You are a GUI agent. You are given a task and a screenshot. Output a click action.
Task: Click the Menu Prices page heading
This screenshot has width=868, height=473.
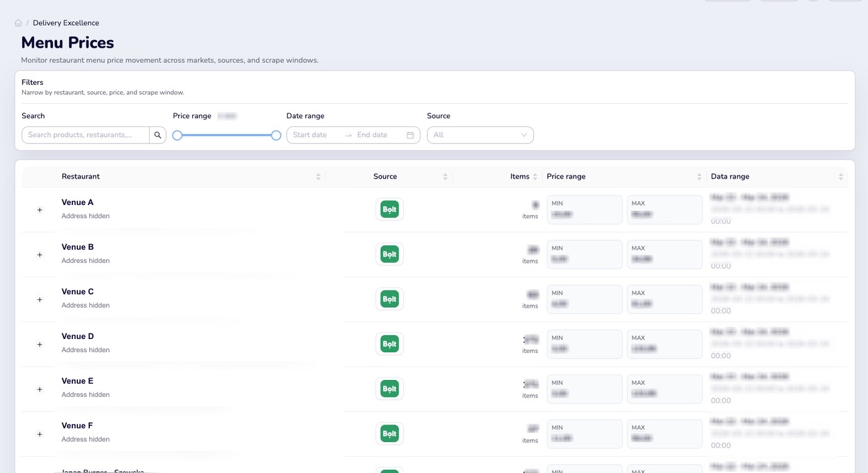[x=67, y=43]
